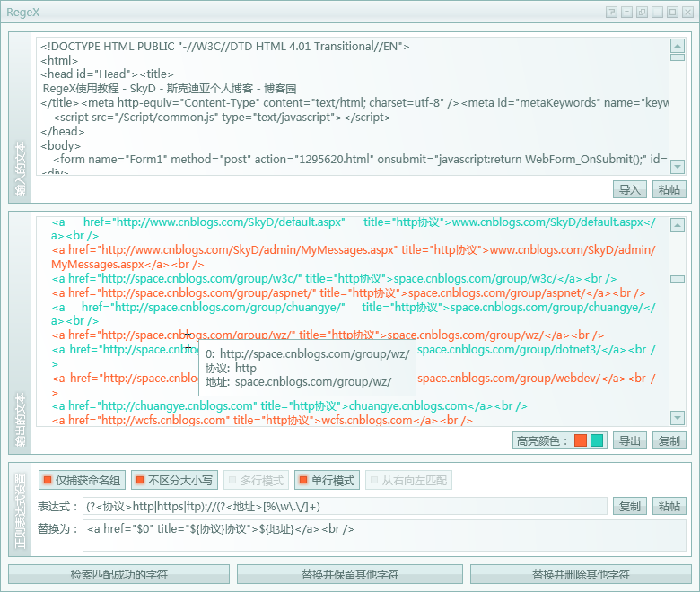This screenshot has height=592, width=700.
Task: Toggle 从右向左匹配 option
Action: (409, 480)
